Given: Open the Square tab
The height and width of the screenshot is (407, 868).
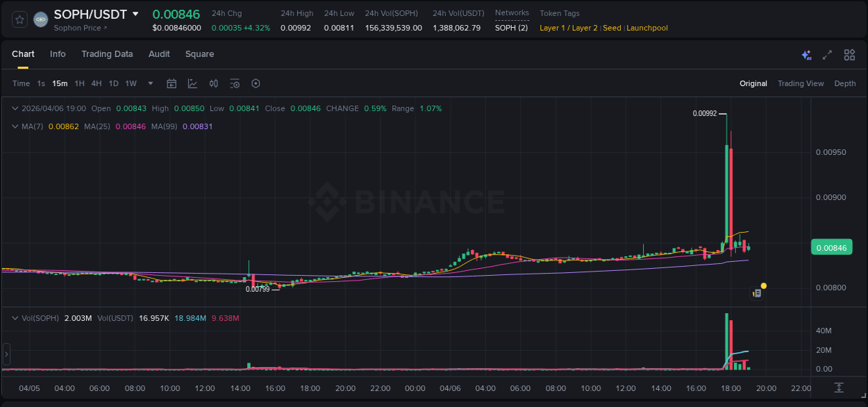Looking at the screenshot, I should pos(199,54).
